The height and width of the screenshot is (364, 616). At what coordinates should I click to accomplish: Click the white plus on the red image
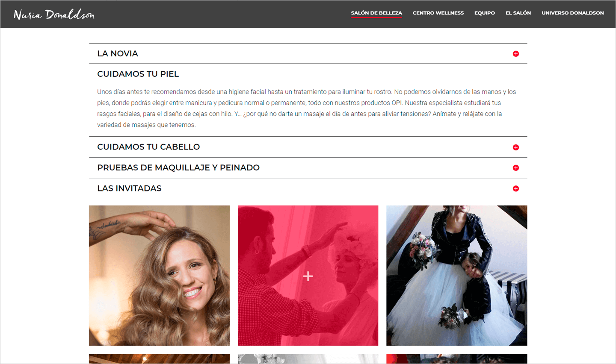coord(308,276)
